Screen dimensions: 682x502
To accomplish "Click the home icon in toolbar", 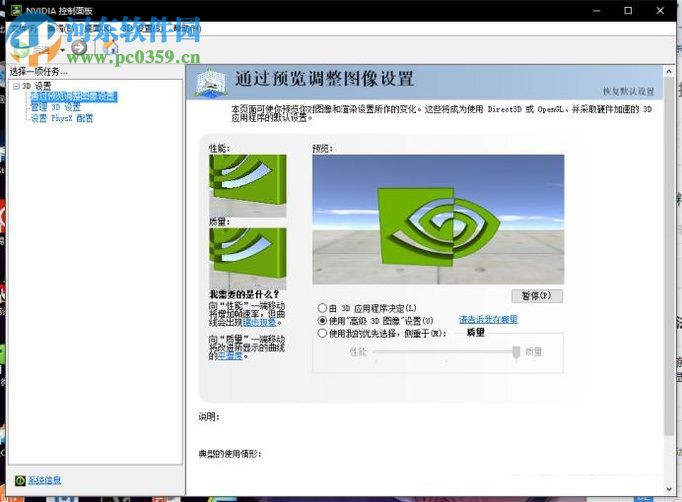I will pos(110,47).
